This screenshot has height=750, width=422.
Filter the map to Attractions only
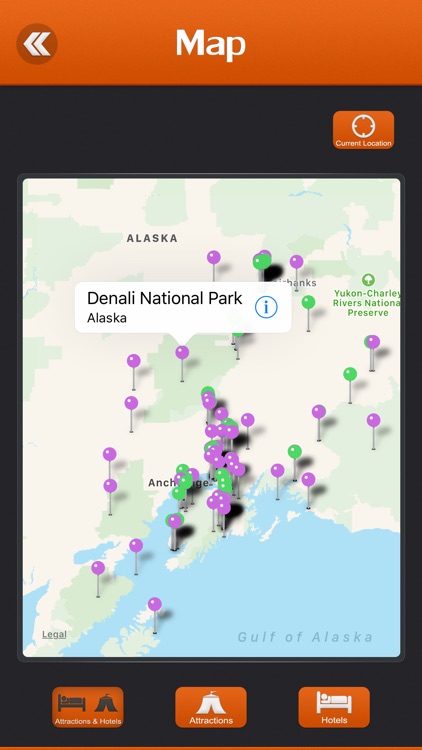click(x=211, y=707)
